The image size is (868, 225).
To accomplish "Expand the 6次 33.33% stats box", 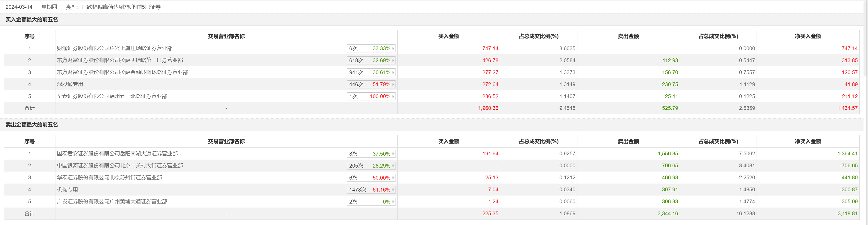I will pyautogui.click(x=371, y=48).
